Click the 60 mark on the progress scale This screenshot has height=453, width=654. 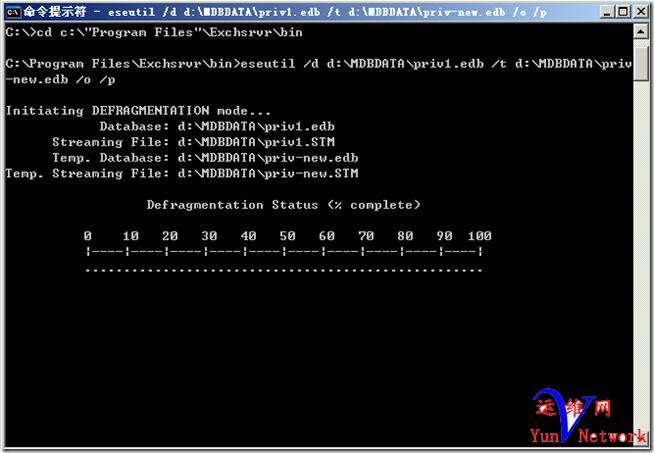(x=327, y=236)
